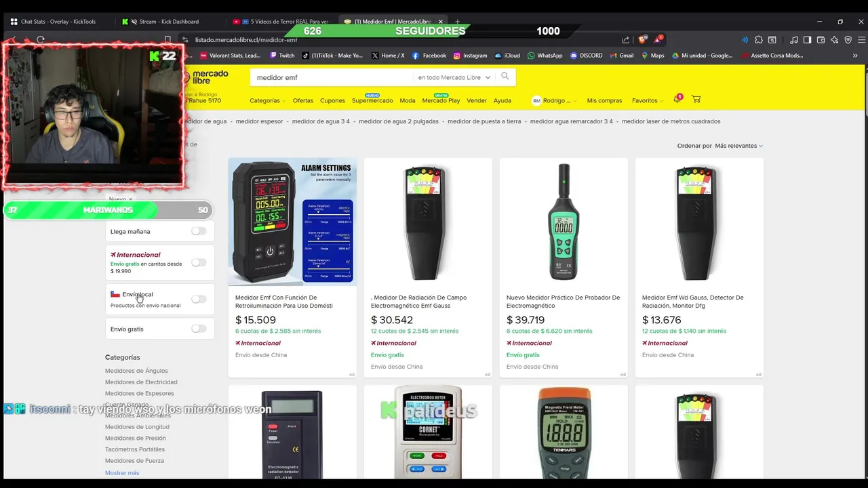Show hidden bookmarks with the chevron

point(855,56)
